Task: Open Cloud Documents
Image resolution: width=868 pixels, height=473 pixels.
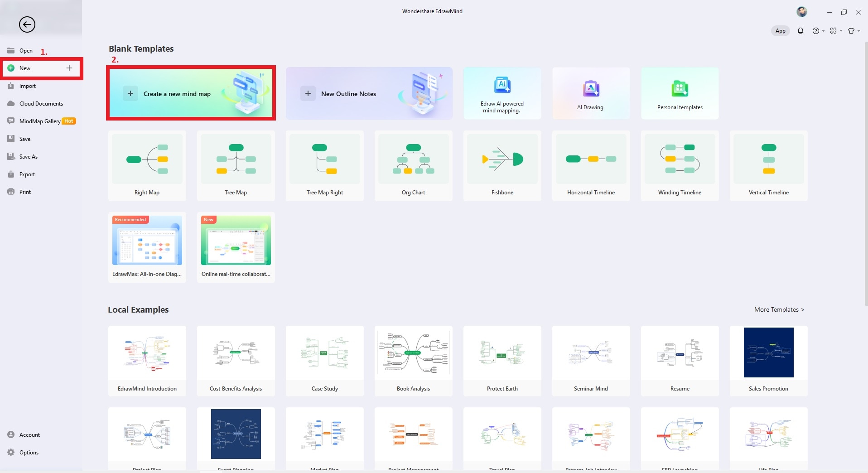Action: 41,104
